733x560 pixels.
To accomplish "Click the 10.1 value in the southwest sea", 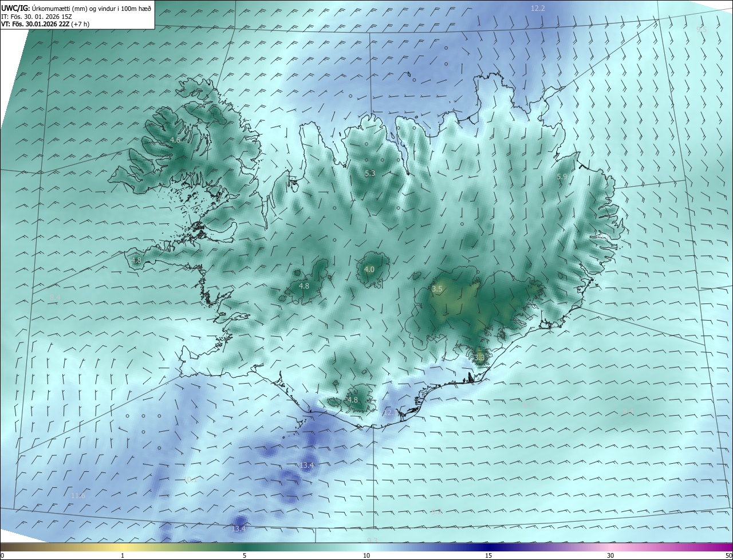I will (x=190, y=480).
